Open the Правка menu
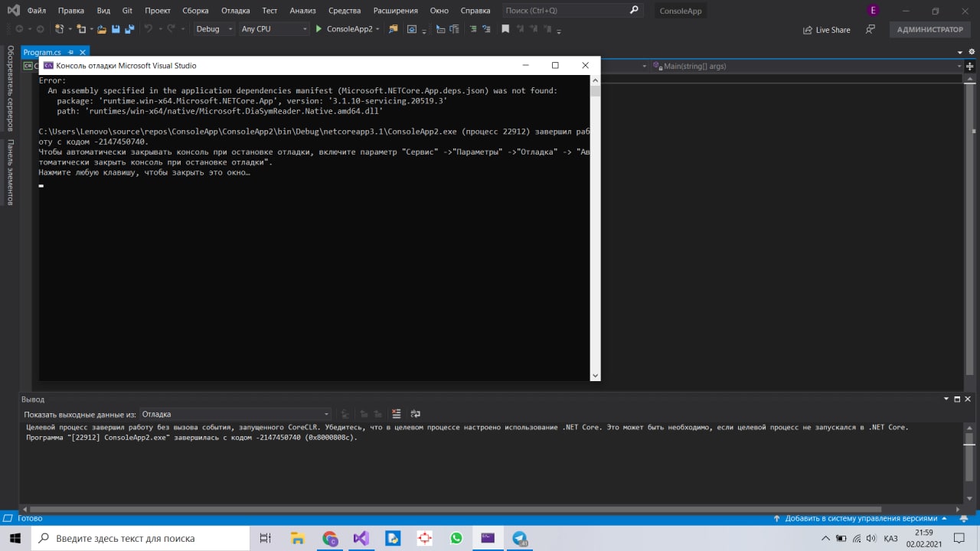 tap(70, 11)
